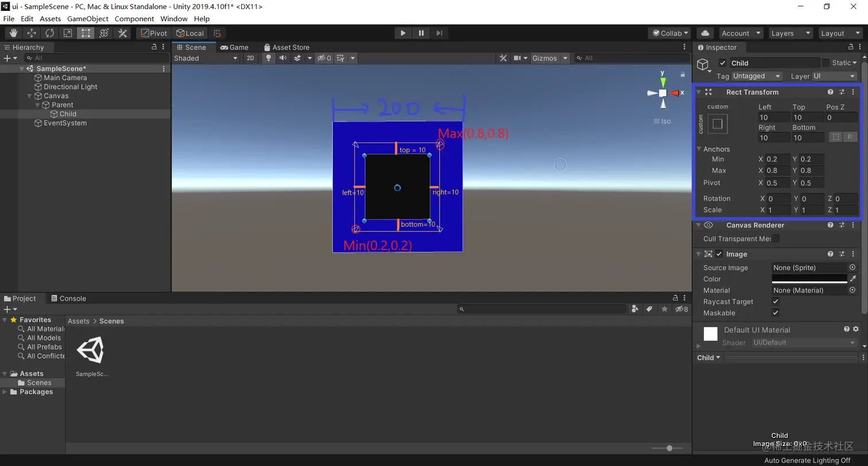Screen dimensions: 868x466
Task: Click the Play button
Action: tap(403, 33)
